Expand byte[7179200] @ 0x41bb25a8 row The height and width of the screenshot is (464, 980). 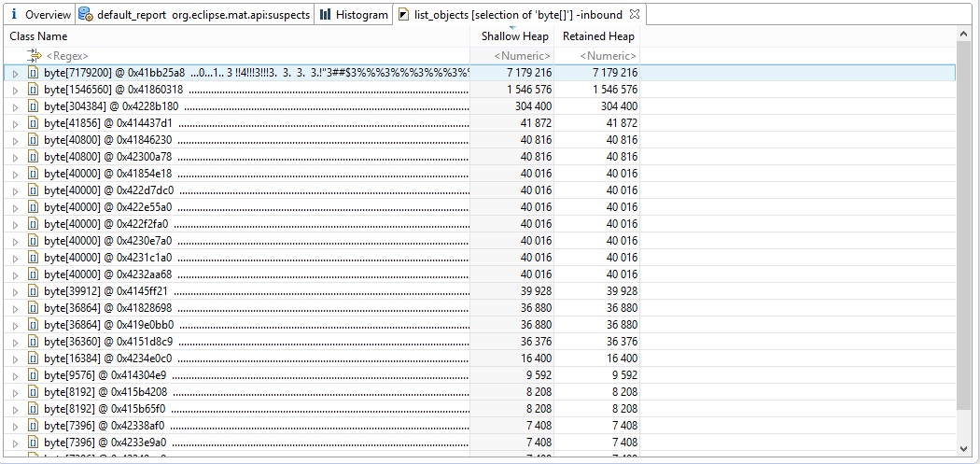pyautogui.click(x=16, y=73)
